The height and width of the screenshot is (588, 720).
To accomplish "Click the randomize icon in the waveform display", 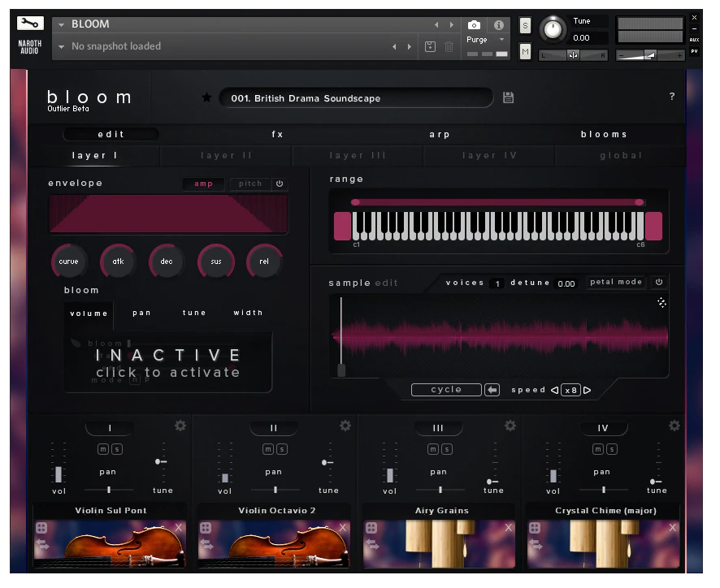I will click(x=661, y=302).
